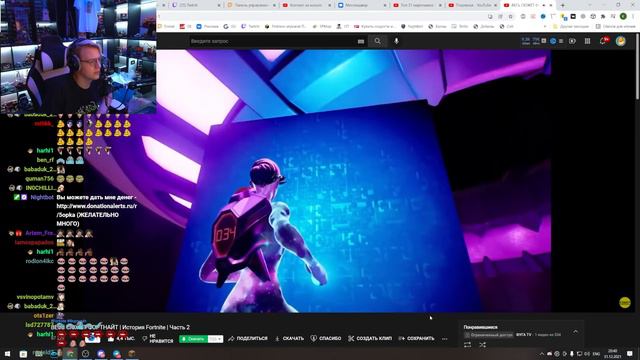Open the taskbar clock and date

tap(613, 353)
